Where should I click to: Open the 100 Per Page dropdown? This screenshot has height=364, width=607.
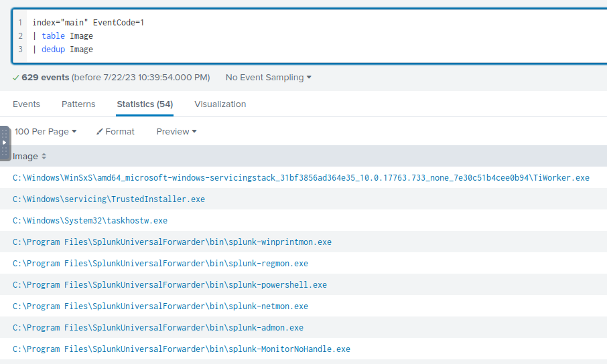coord(46,132)
